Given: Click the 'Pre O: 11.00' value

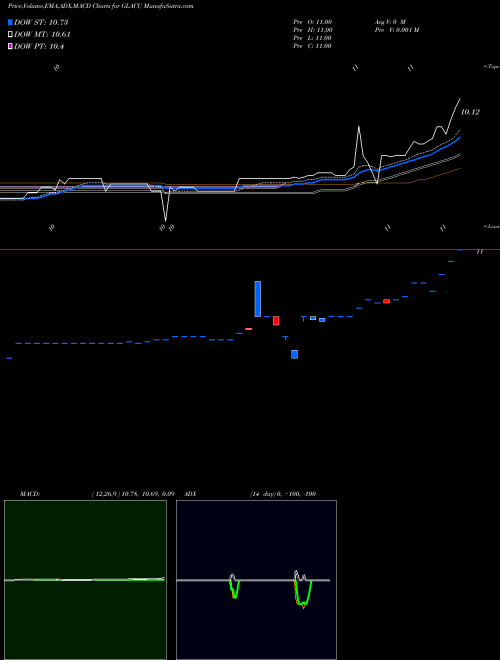Looking at the screenshot, I should click(x=313, y=22).
